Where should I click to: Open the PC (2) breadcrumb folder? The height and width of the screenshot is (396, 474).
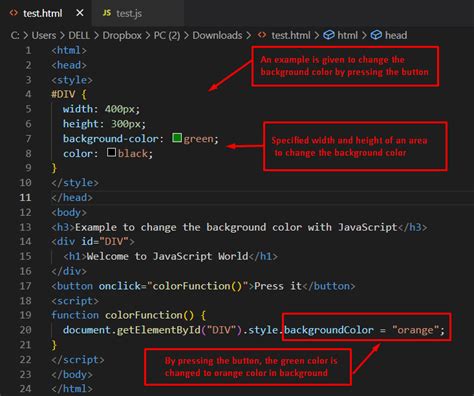pyautogui.click(x=167, y=35)
